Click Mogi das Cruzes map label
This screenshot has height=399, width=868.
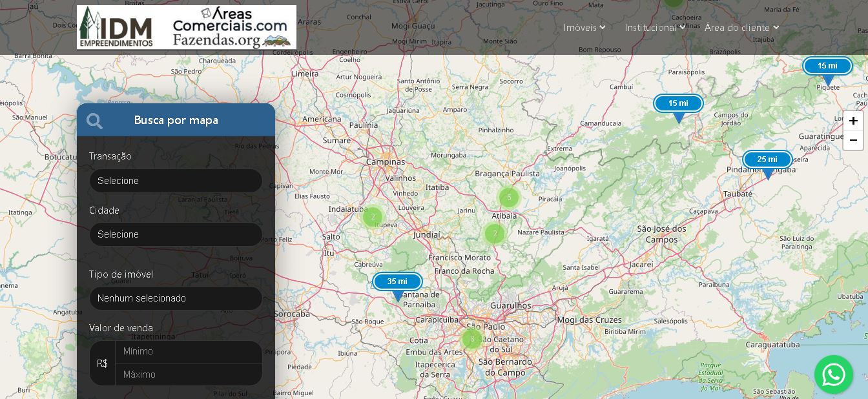pos(590,320)
